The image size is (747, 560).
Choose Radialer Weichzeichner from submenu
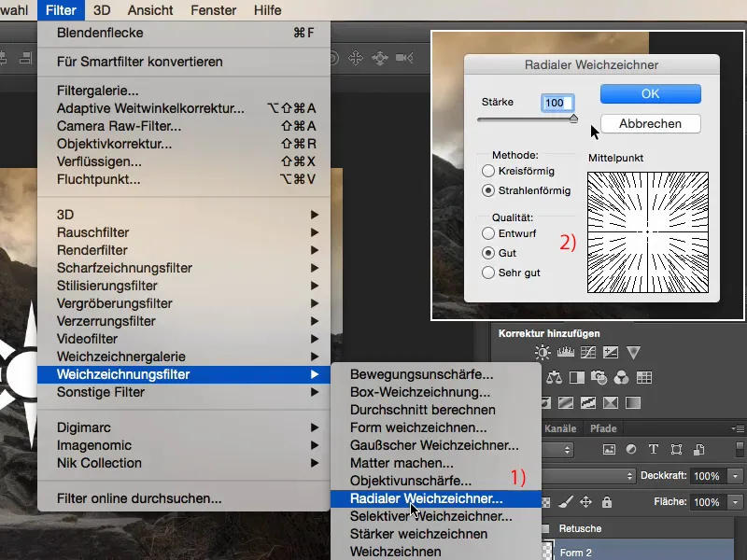pos(426,499)
